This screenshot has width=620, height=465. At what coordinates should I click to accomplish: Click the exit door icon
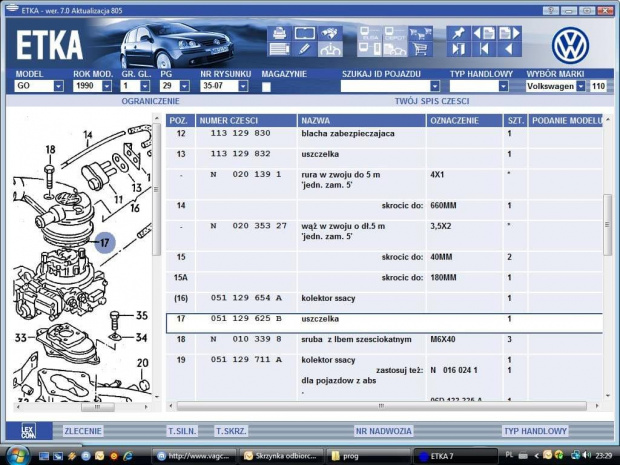tap(459, 49)
